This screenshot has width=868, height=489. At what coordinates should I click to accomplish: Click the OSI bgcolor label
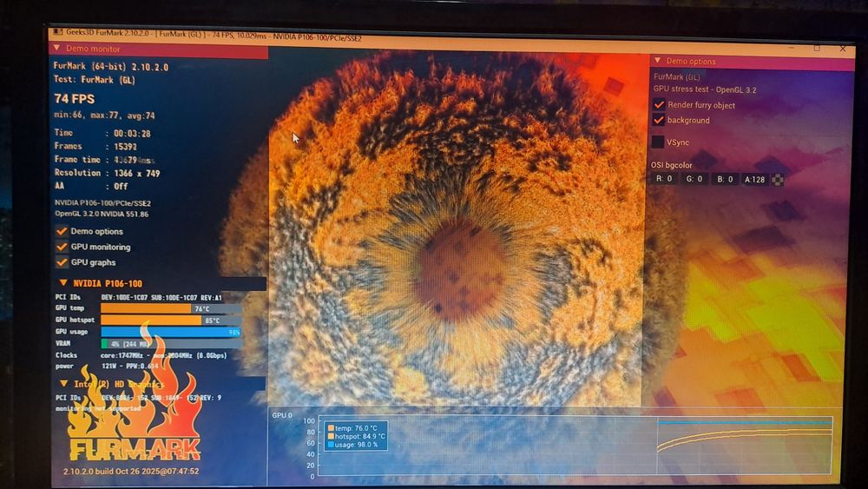(x=671, y=165)
